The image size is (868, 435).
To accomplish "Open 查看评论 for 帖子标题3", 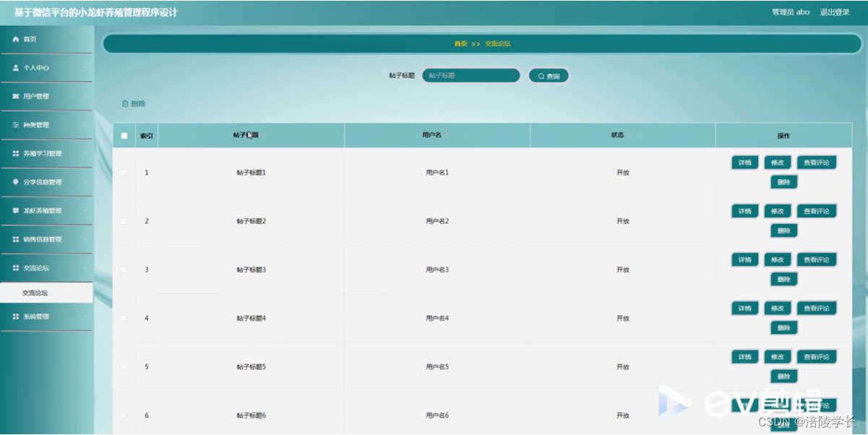I will click(817, 259).
